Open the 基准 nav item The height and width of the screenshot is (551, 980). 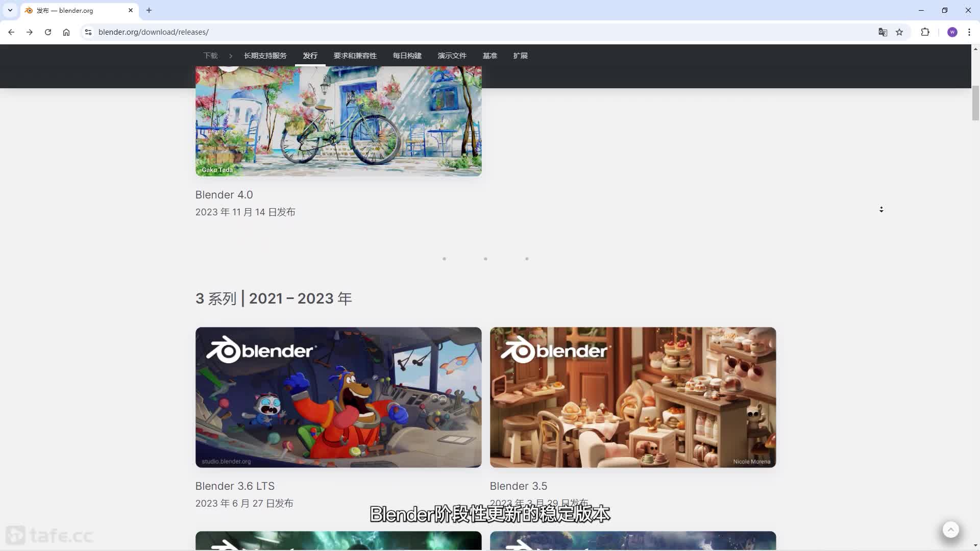pos(490,56)
